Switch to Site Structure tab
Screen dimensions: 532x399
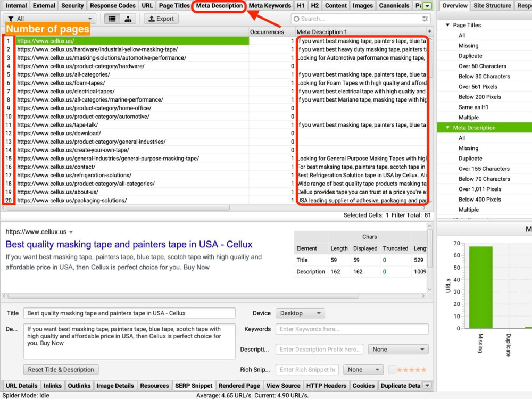tap(492, 6)
